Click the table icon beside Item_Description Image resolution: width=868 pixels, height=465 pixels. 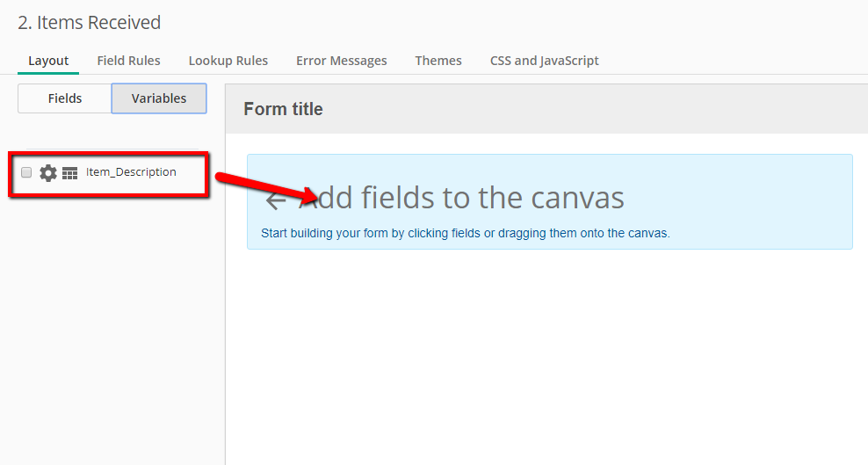pyautogui.click(x=69, y=173)
